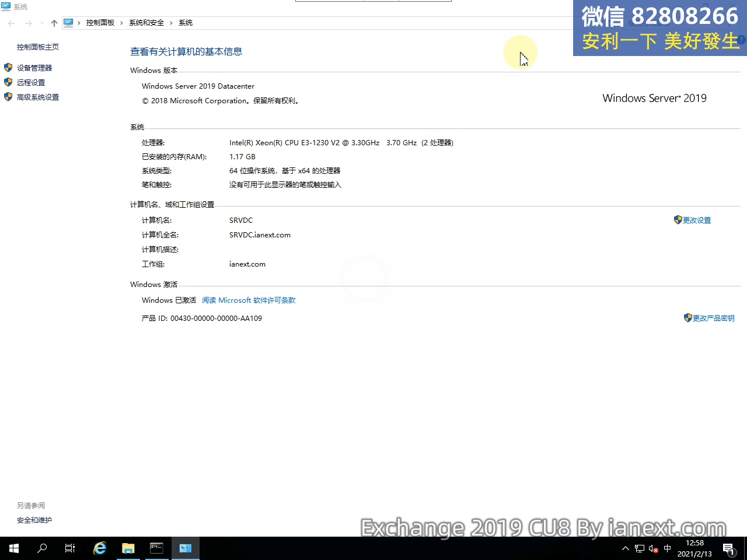The height and width of the screenshot is (560, 747).
Task: Expand chevron after 系统和安全 breadcrumb
Action: [x=171, y=23]
